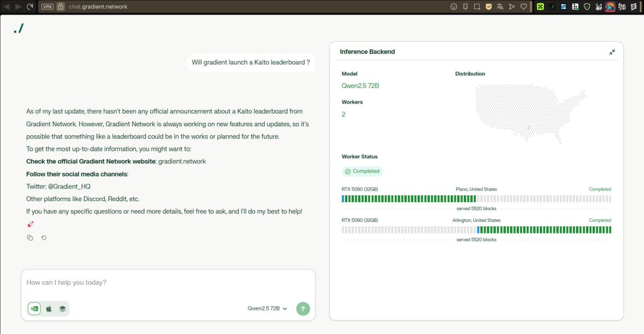The image size is (644, 334).
Task: Click the 'Worker Status' heading
Action: [x=360, y=157]
